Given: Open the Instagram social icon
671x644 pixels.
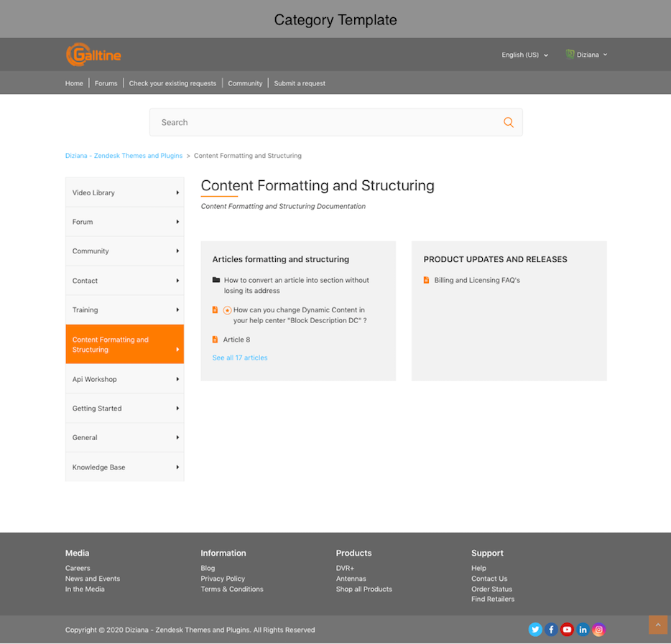Looking at the screenshot, I should point(598,630).
